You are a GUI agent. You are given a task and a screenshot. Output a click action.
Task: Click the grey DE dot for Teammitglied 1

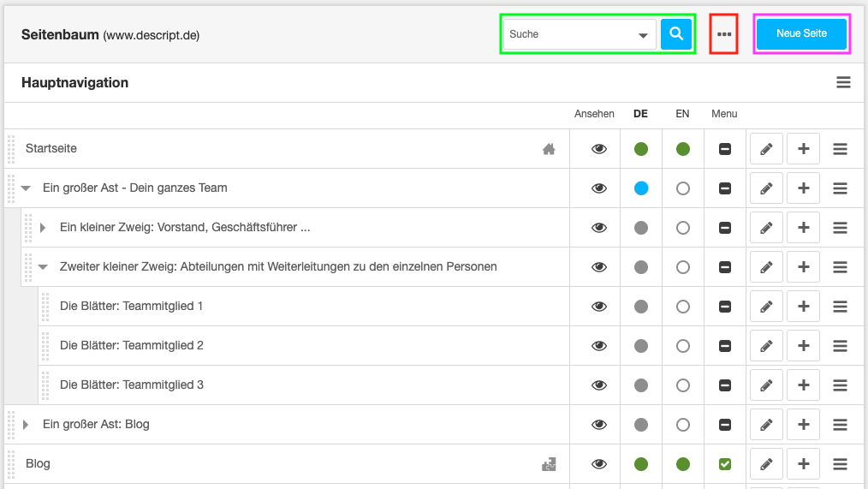coord(641,307)
